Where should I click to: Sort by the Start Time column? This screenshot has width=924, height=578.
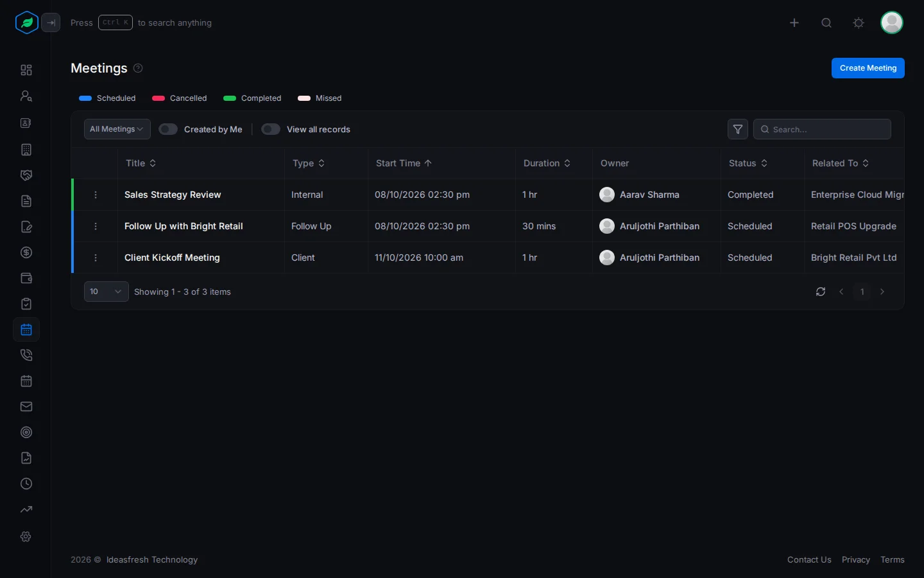coord(404,163)
